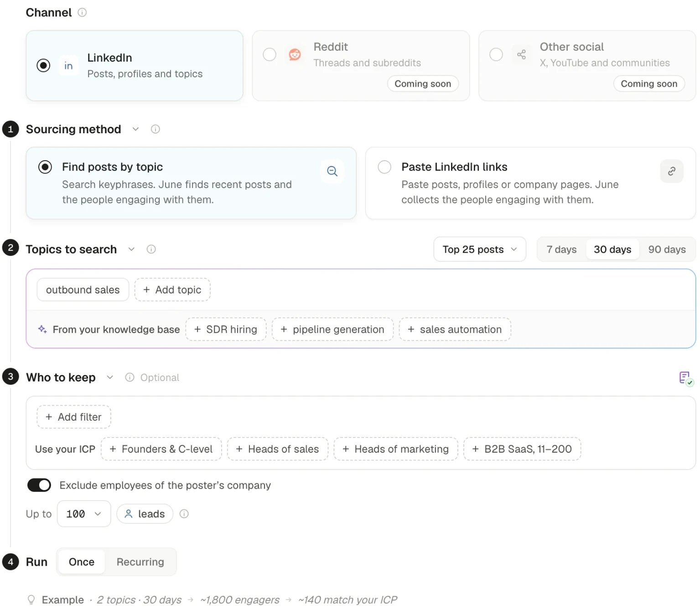Viewport: 700px width, 616px height.
Task: Click the Add topic button
Action: tap(172, 290)
